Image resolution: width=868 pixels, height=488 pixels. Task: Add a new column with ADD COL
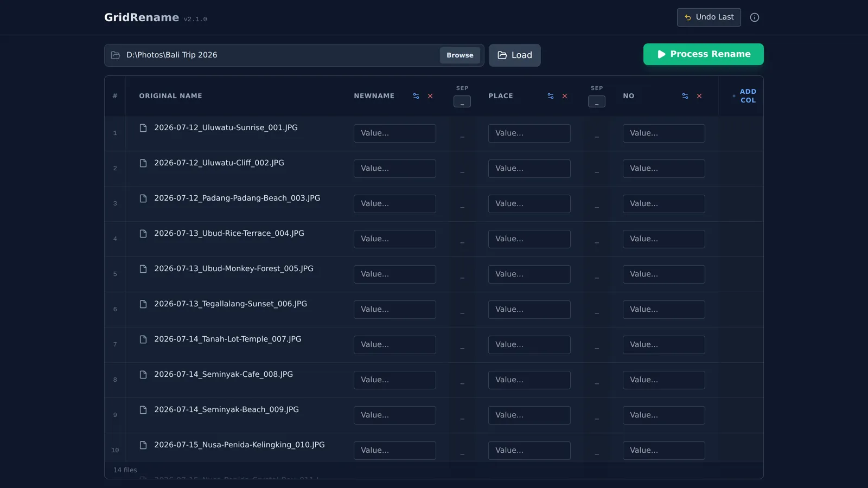point(744,96)
